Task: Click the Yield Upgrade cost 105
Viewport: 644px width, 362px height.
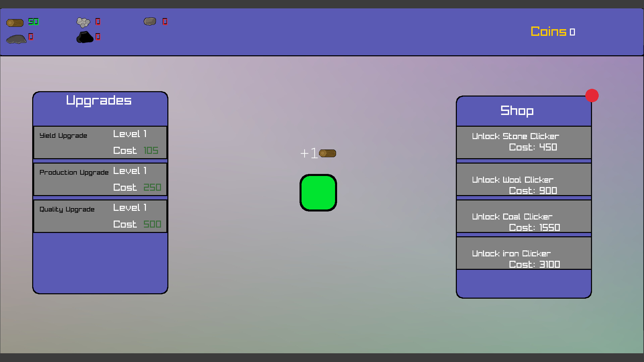Action: 151,150
